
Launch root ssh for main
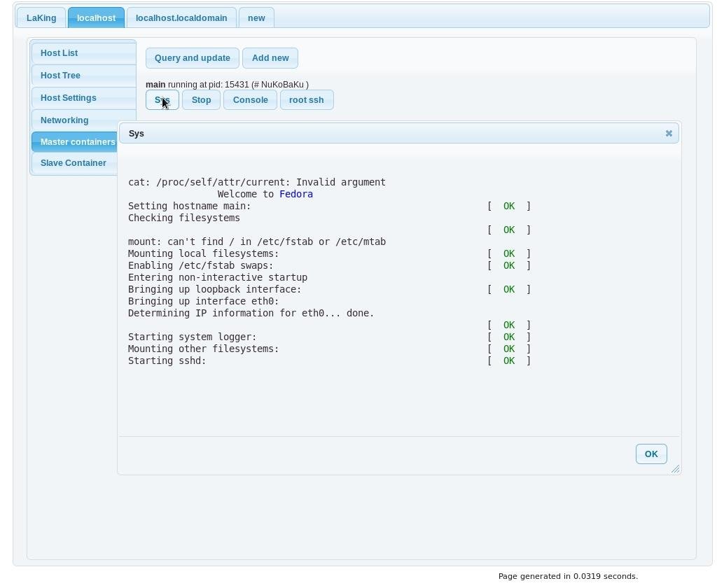tap(307, 99)
